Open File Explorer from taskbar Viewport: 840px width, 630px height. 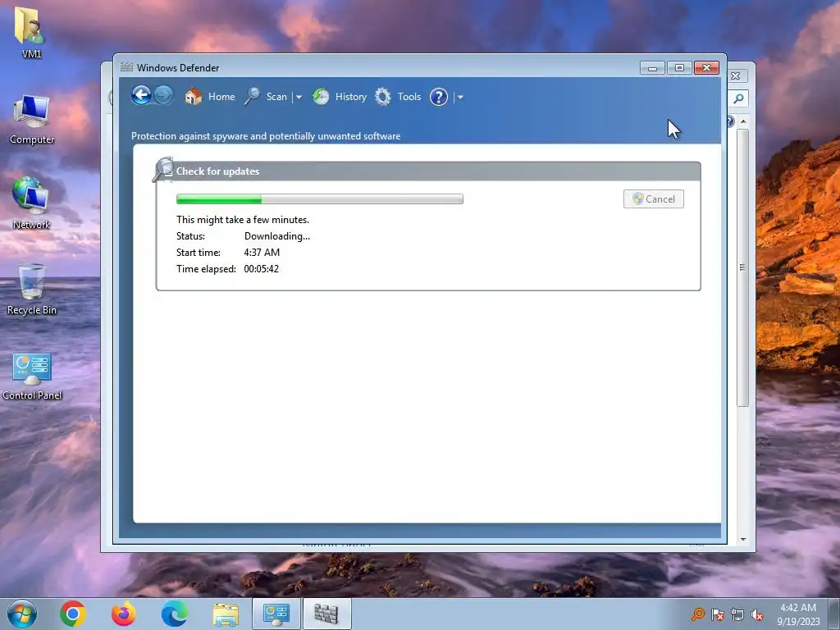226,614
